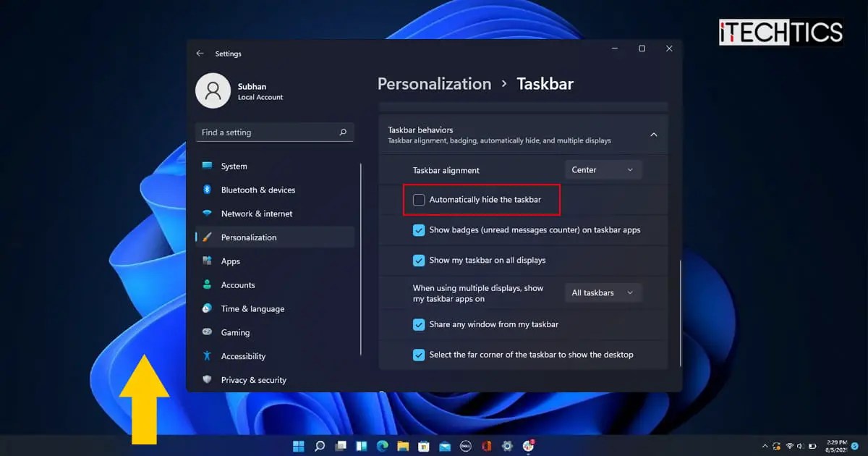Open the Windows Start menu

coord(299,447)
